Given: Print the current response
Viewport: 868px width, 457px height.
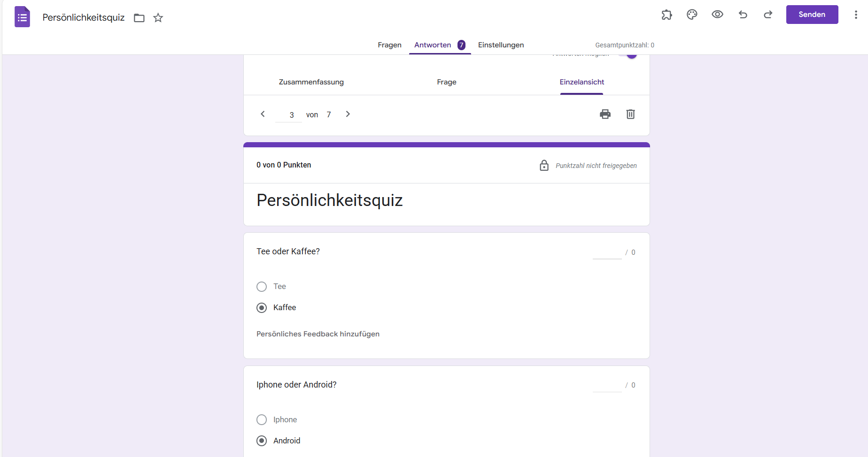Looking at the screenshot, I should 605,114.
